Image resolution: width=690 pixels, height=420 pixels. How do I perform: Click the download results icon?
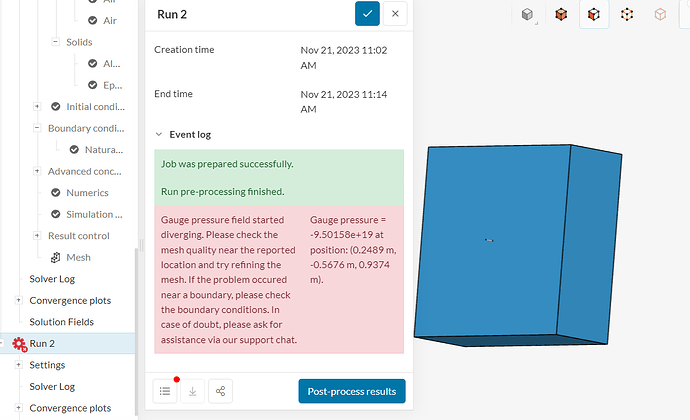pyautogui.click(x=193, y=391)
